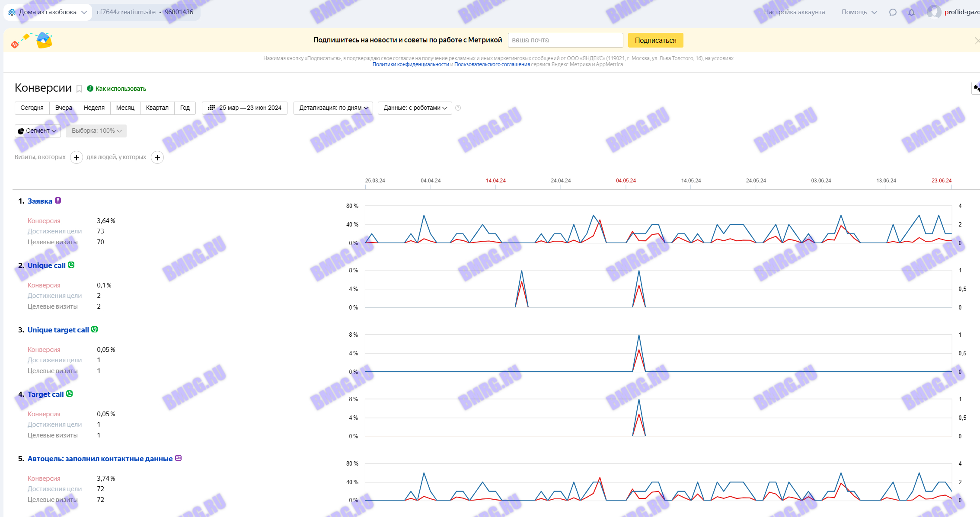Click the ваша почта email field
The image size is (980, 517).
click(565, 40)
